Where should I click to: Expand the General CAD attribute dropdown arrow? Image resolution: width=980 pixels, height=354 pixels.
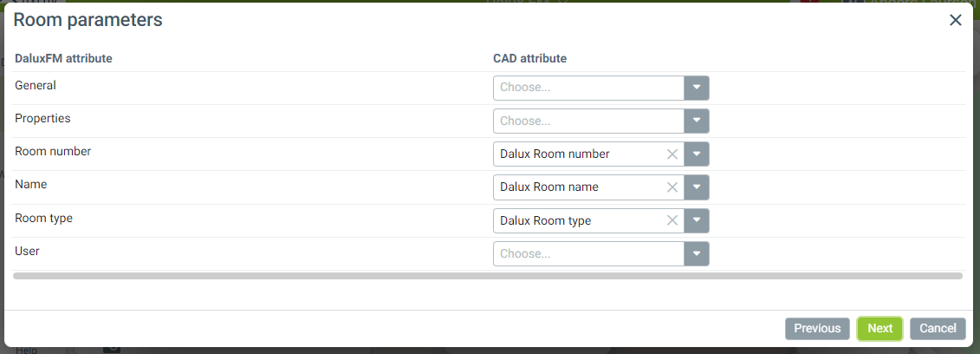[x=697, y=88]
